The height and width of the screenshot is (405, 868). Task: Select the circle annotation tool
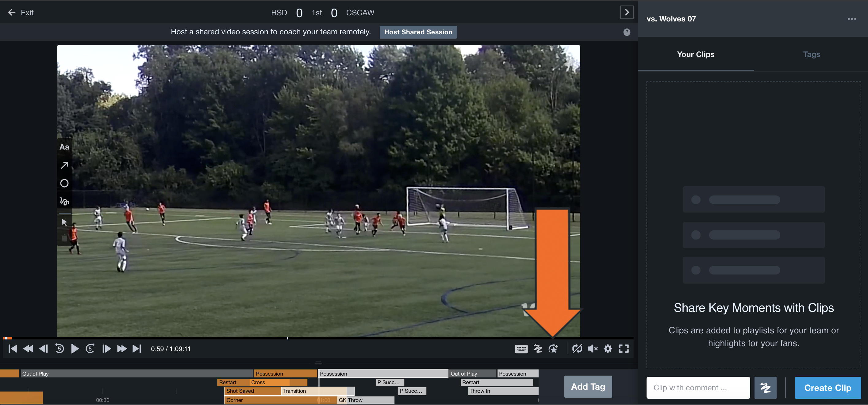click(64, 183)
